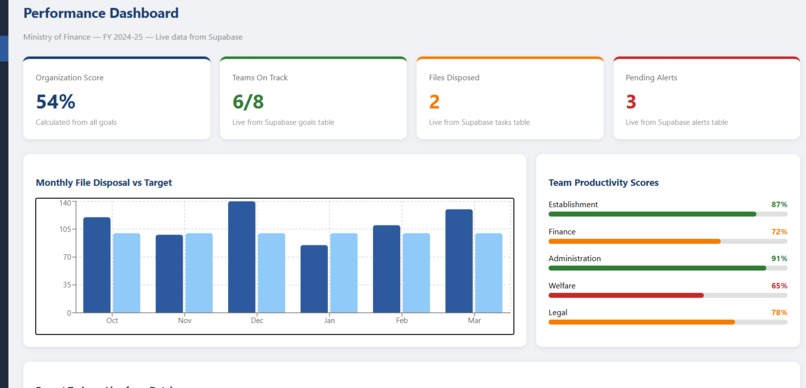The image size is (806, 388).
Task: Click the 105 y-axis tick label
Action: [x=65, y=229]
